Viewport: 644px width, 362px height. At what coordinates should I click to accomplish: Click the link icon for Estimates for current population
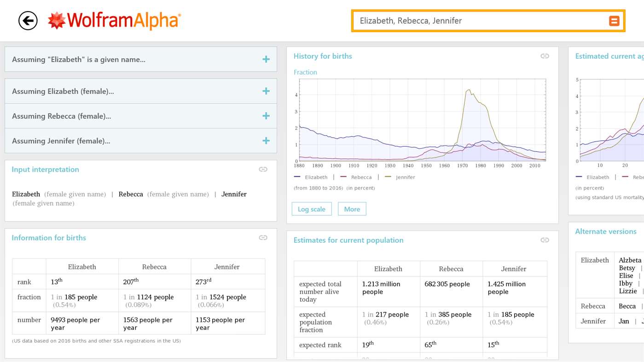pos(545,240)
